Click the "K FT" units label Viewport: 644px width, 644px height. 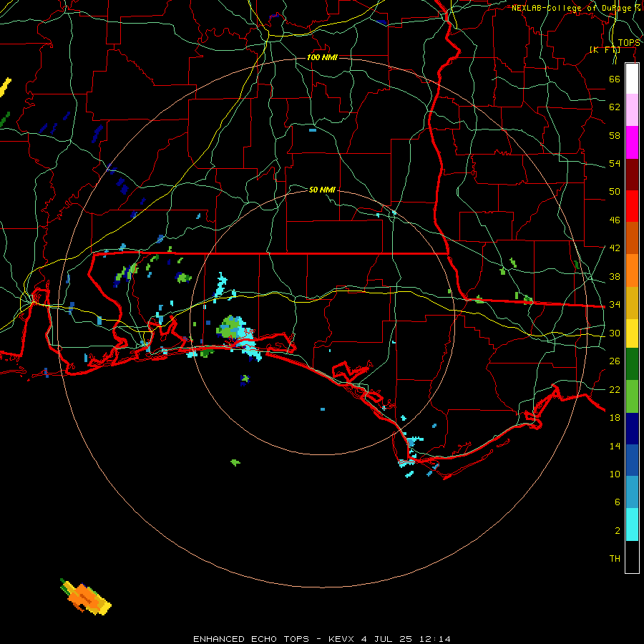[605, 50]
